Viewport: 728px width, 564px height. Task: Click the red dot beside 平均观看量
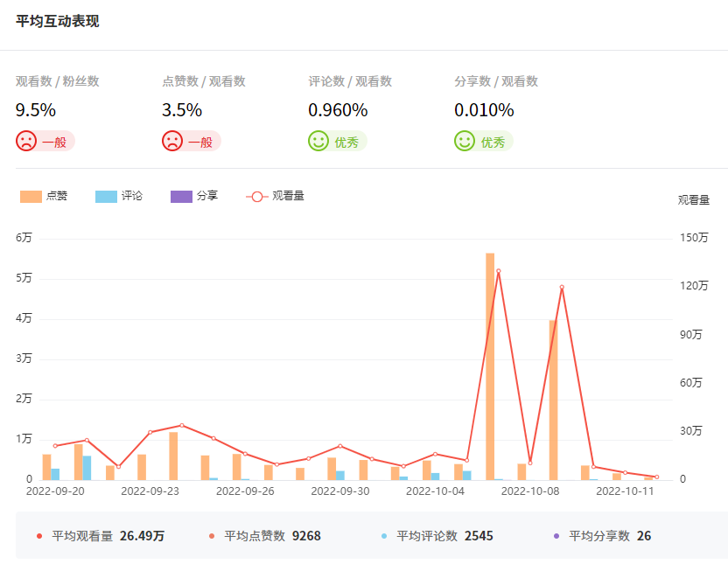(x=38, y=536)
